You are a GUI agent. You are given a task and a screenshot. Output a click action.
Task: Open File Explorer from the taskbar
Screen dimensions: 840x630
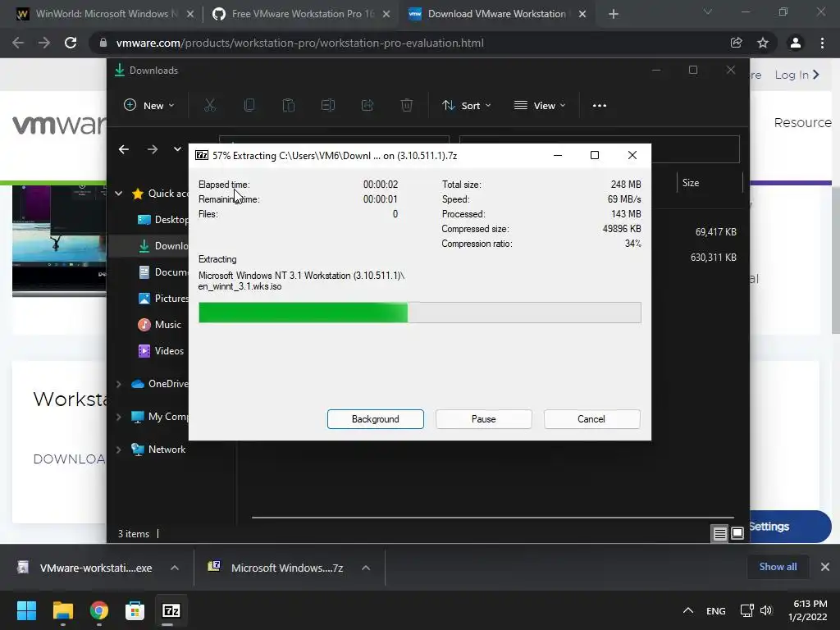[62, 610]
